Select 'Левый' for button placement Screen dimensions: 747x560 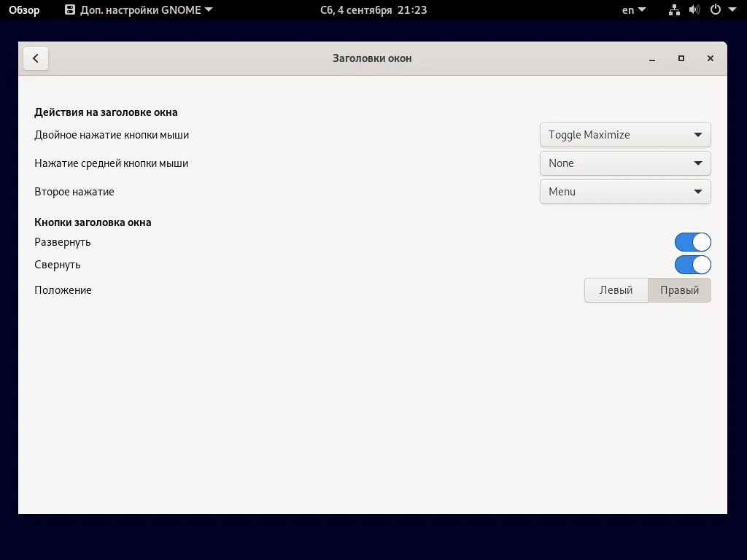[x=616, y=289]
